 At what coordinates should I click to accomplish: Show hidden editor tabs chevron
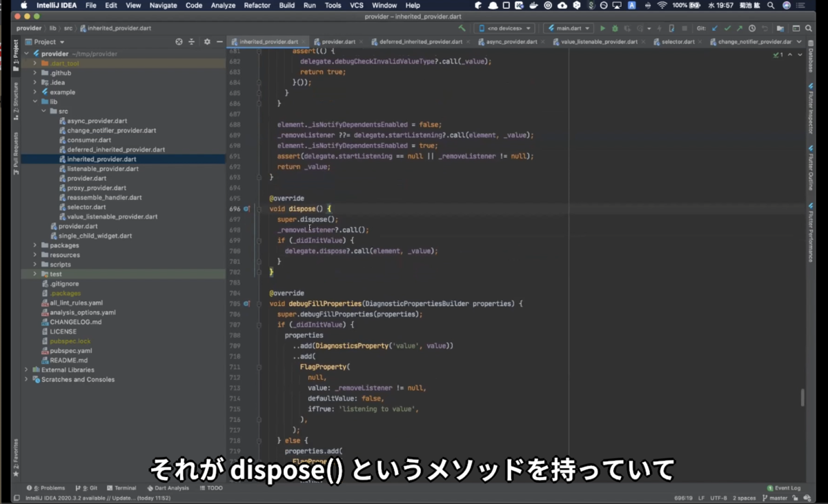tap(798, 41)
